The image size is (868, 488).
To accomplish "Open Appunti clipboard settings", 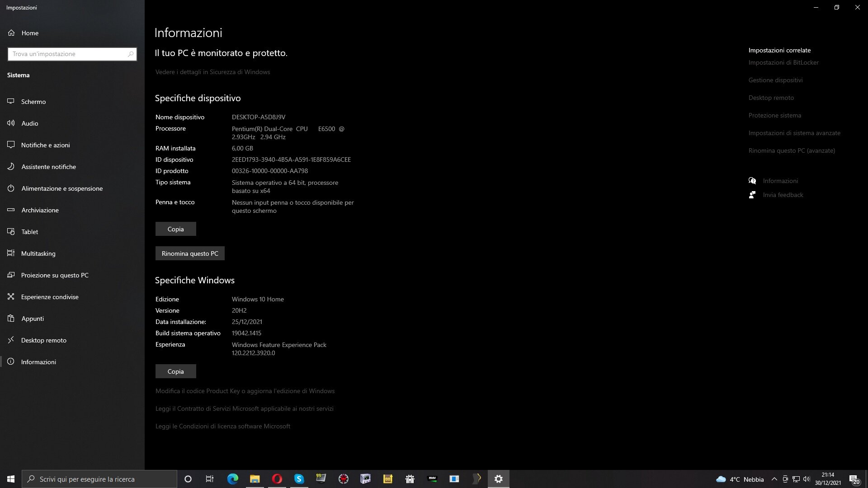I will click(x=72, y=319).
